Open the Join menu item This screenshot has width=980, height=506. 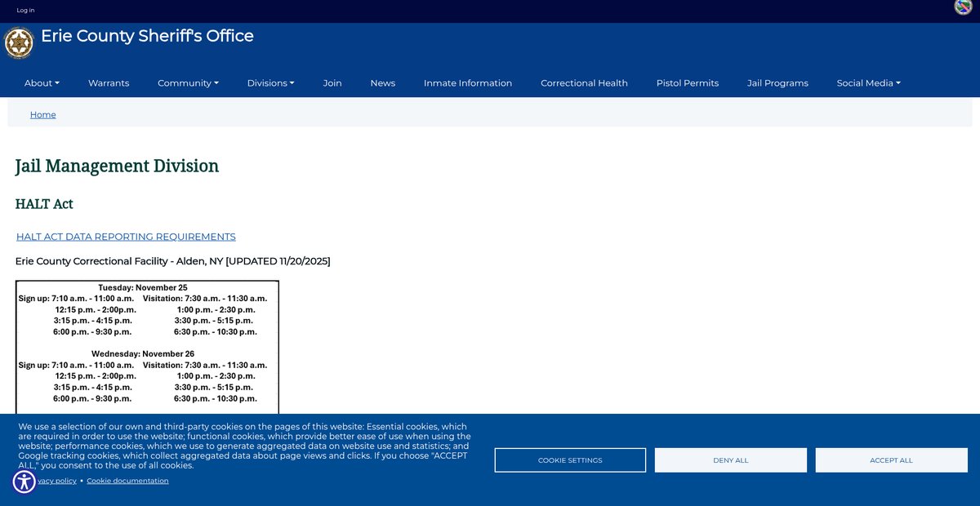click(332, 83)
